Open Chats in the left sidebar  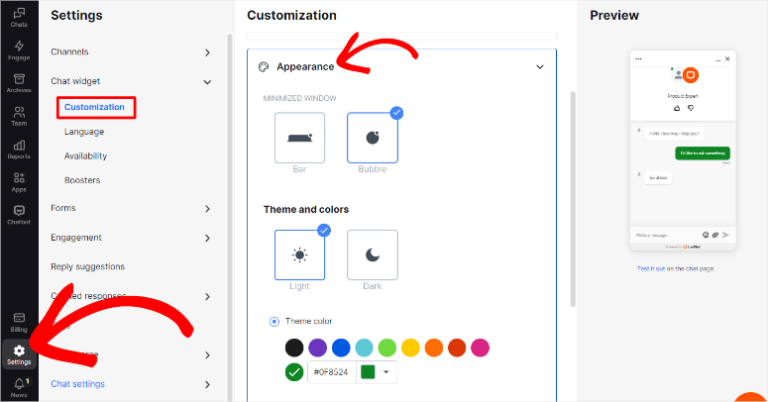point(18,17)
